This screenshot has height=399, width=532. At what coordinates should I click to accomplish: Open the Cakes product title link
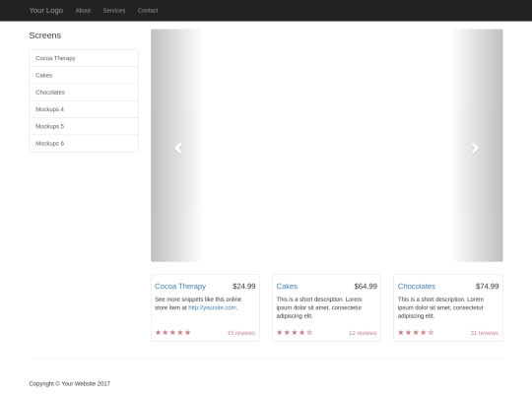287,287
